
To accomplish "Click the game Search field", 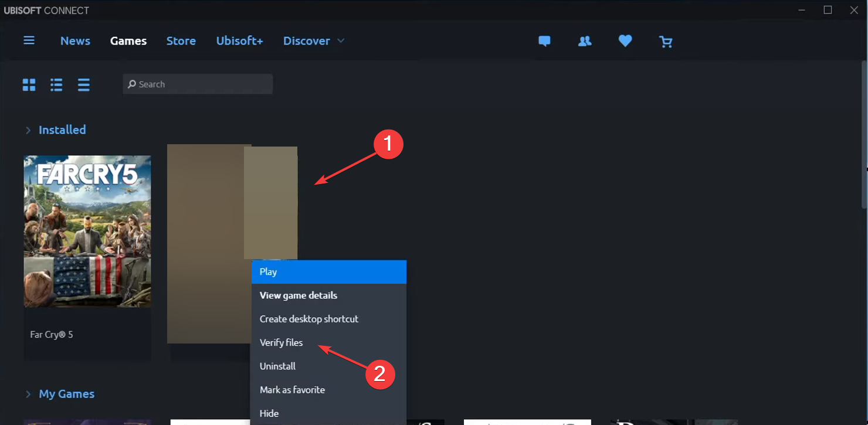I will click(198, 84).
